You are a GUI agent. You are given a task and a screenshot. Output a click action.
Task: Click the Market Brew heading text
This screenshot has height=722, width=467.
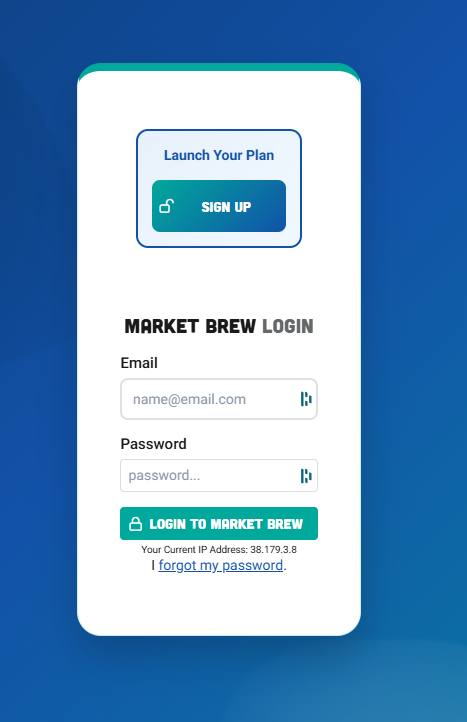[x=190, y=326]
